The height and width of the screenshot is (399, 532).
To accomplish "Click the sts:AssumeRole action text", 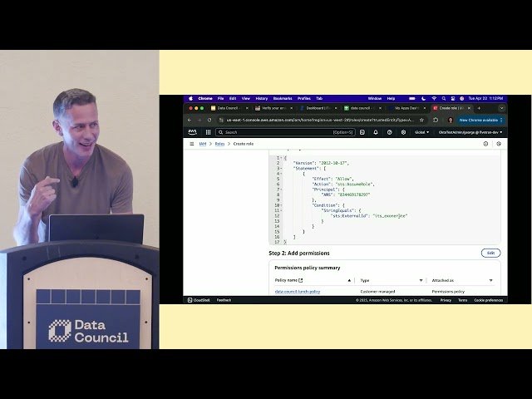I will pos(354,185).
